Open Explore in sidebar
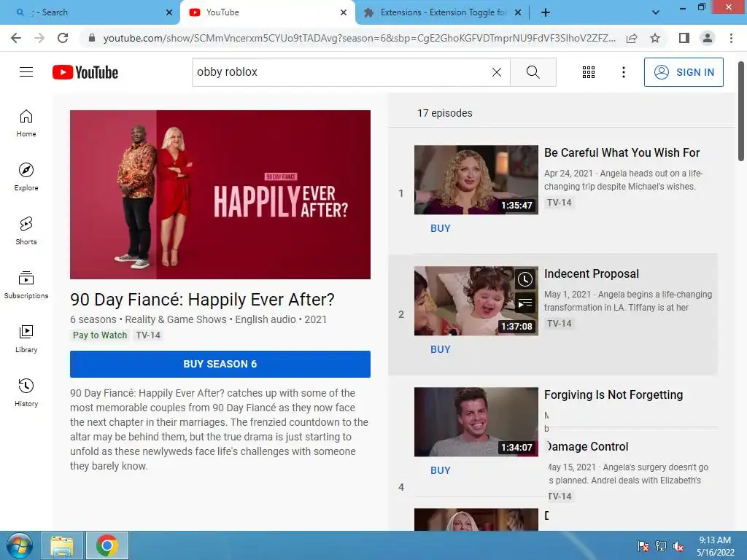Viewport: 747px width, 560px height. point(26,177)
